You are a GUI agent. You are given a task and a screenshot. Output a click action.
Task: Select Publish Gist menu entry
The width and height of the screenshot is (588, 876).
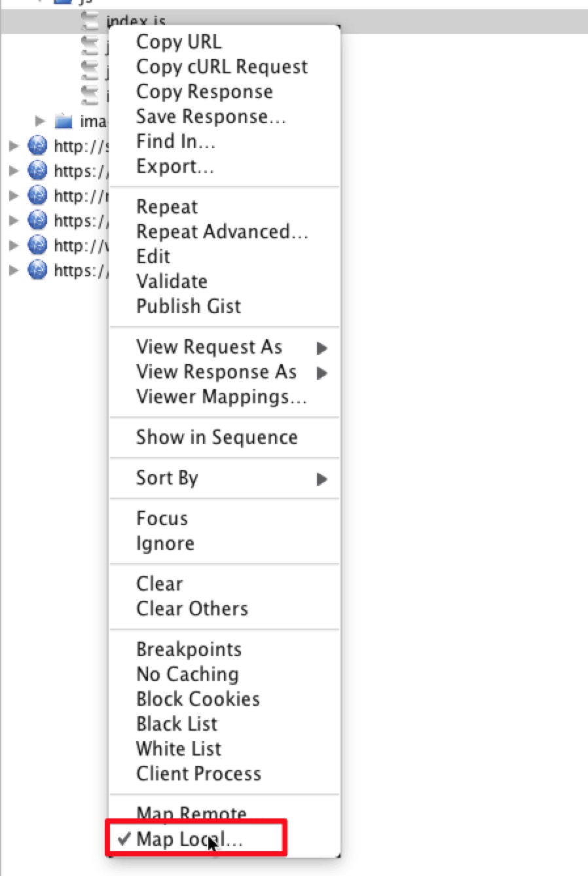[x=188, y=306]
